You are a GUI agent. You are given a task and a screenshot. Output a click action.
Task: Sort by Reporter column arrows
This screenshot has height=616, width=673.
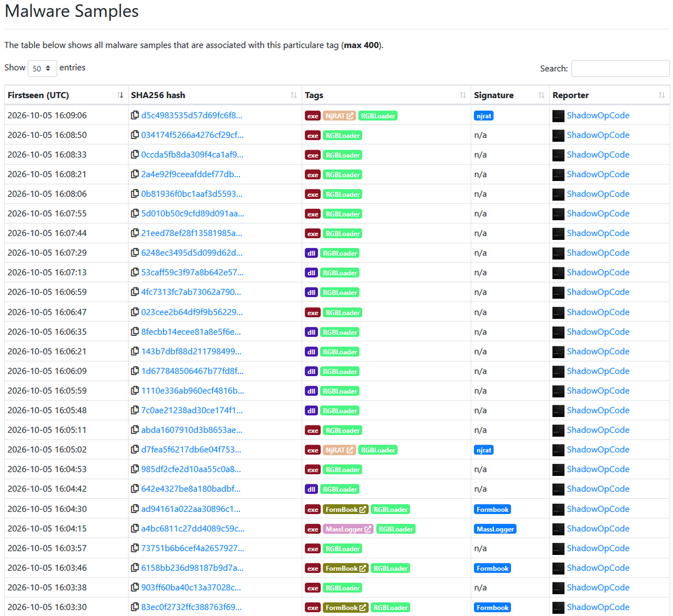coord(662,95)
